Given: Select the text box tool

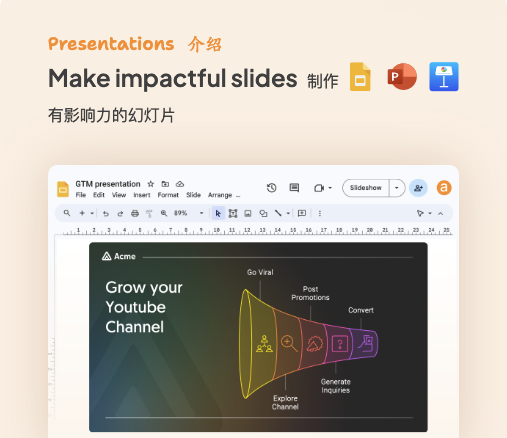Looking at the screenshot, I should click(233, 214).
